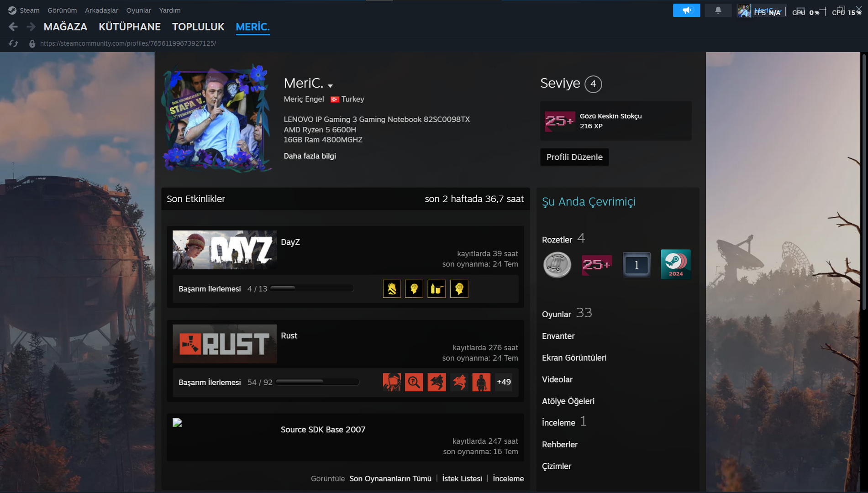Click the vertical page scrollbar

[863, 183]
